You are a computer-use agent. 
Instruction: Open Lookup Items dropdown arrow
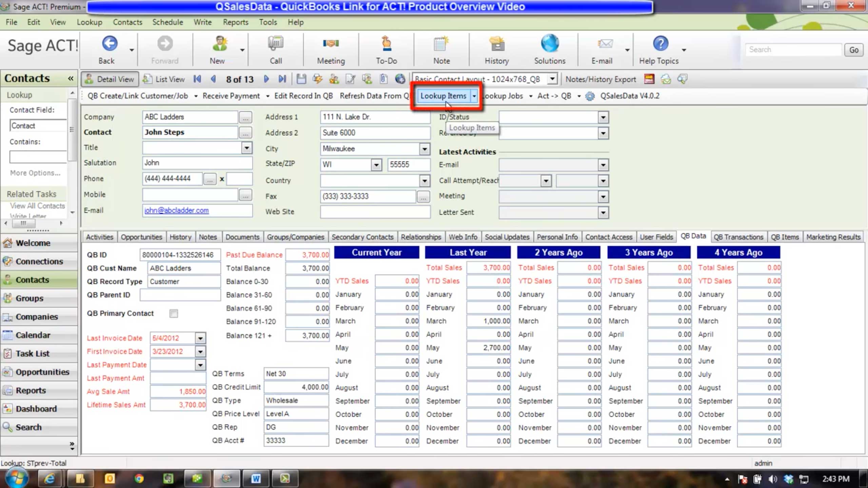click(474, 96)
